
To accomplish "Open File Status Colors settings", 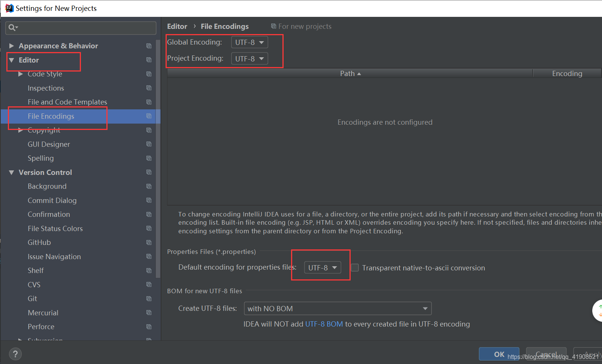I will coord(55,228).
